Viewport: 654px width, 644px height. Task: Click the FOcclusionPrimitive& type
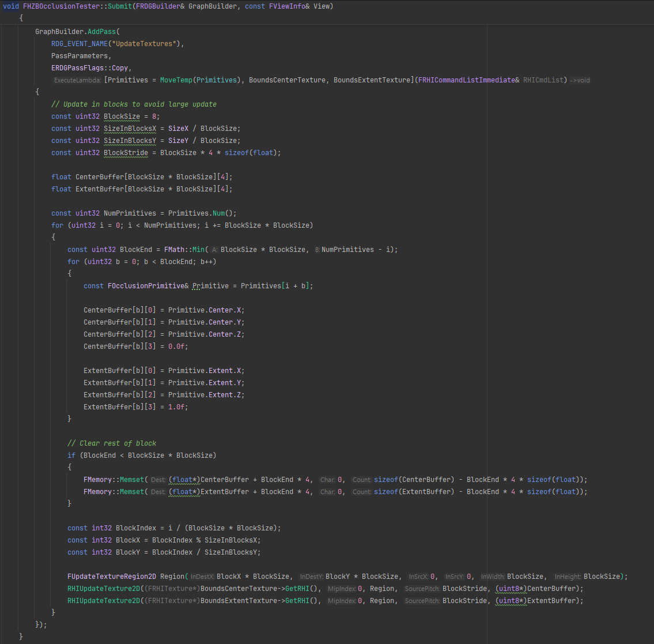(x=148, y=286)
